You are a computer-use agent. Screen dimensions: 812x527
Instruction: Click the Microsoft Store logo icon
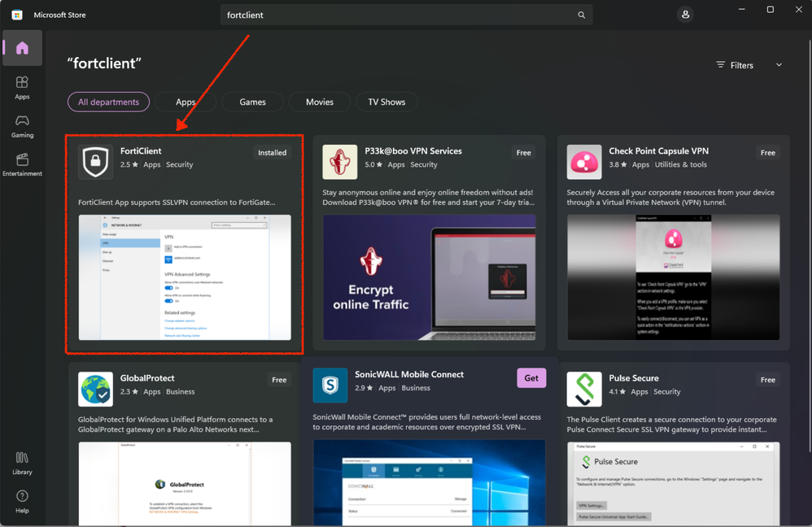point(17,15)
